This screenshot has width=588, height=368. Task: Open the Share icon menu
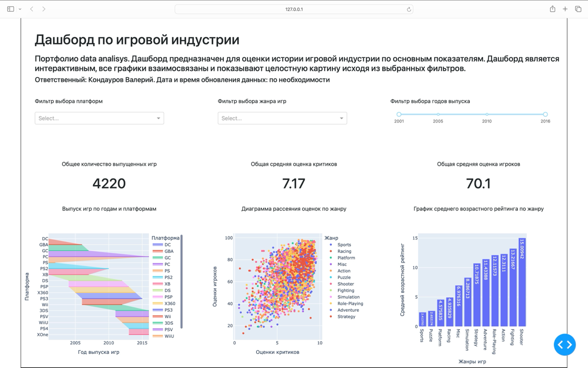pyautogui.click(x=553, y=9)
